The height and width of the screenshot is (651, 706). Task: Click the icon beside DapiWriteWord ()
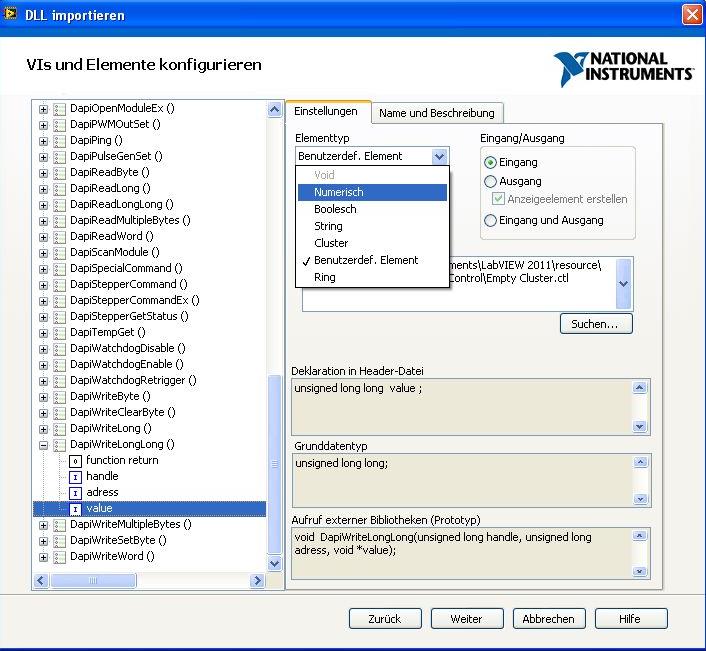(x=60, y=556)
